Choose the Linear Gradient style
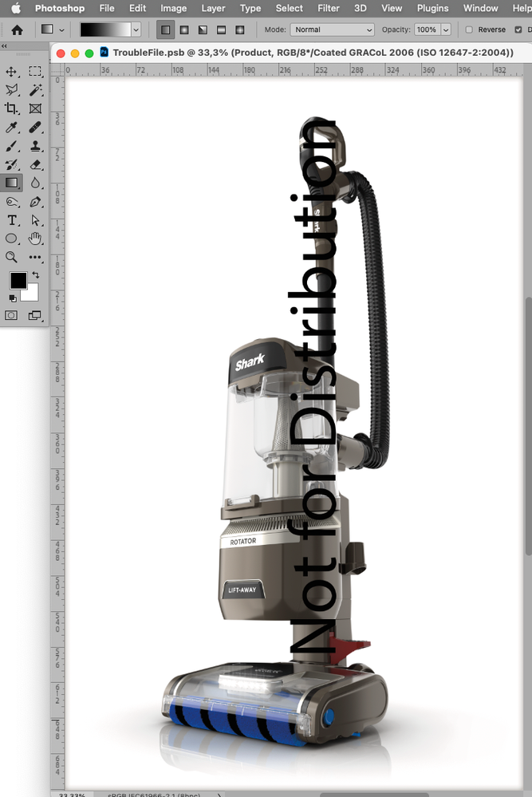 tap(166, 30)
